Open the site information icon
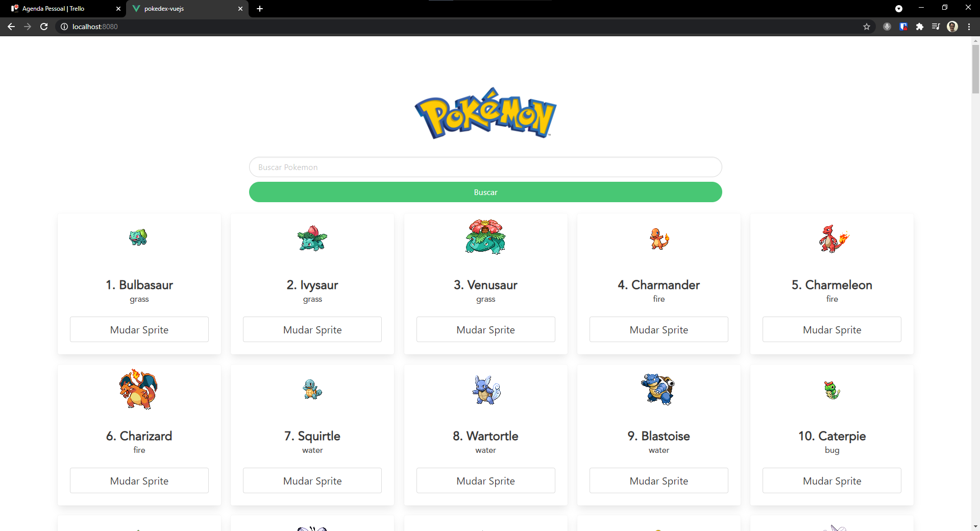 point(64,27)
